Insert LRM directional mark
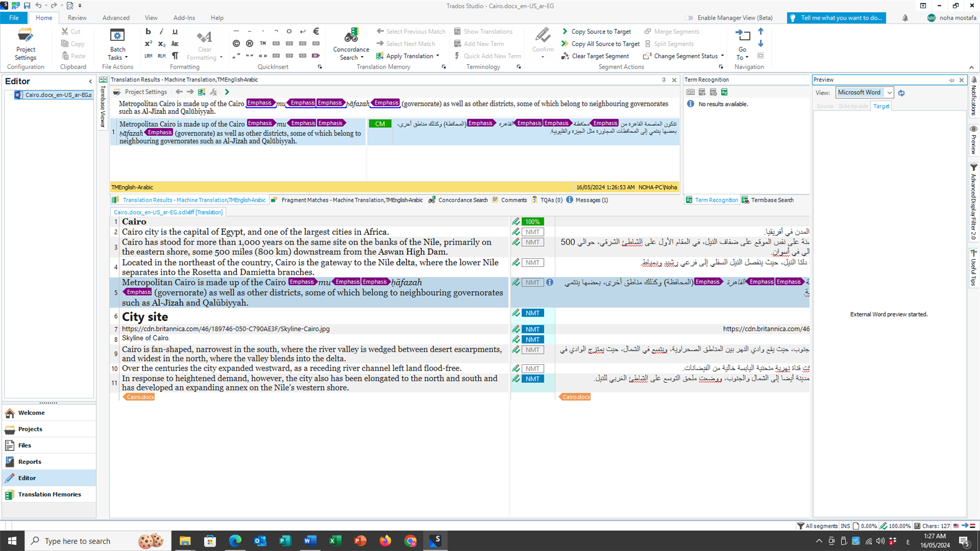Screen dimensions: 980x551 (148, 56)
